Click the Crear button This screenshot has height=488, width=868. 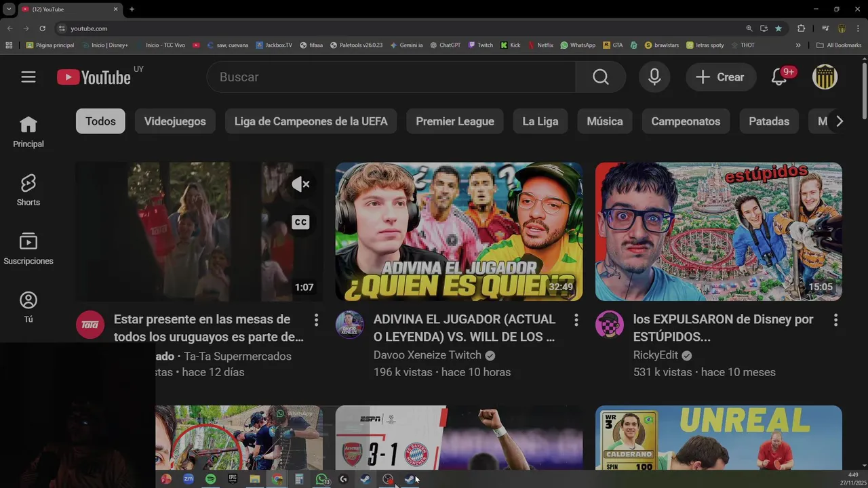pos(721,77)
